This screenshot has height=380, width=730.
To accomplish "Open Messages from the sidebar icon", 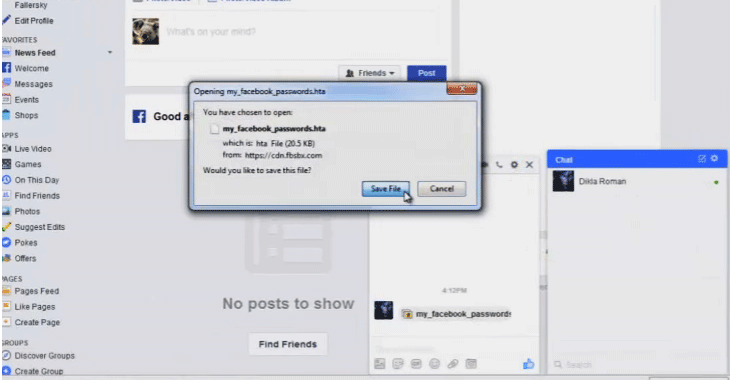I will coord(6,83).
